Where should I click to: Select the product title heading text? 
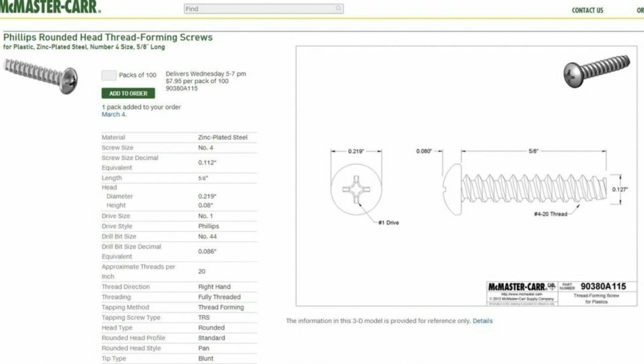[x=108, y=37]
